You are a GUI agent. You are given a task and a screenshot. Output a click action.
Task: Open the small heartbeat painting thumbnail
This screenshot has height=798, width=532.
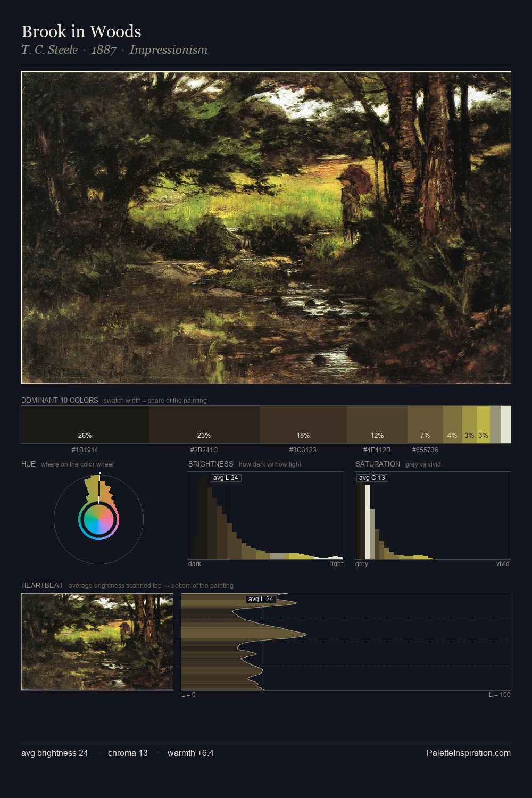click(97, 642)
